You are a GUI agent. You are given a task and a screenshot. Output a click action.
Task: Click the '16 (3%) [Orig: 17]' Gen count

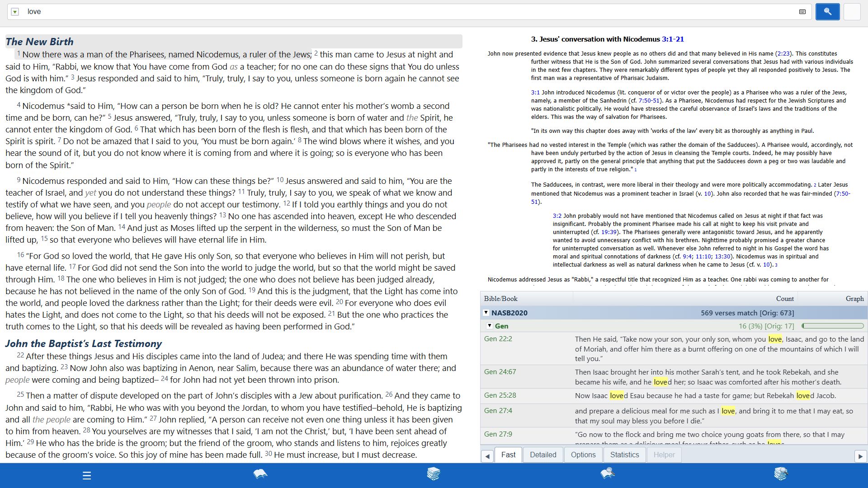pos(766,326)
